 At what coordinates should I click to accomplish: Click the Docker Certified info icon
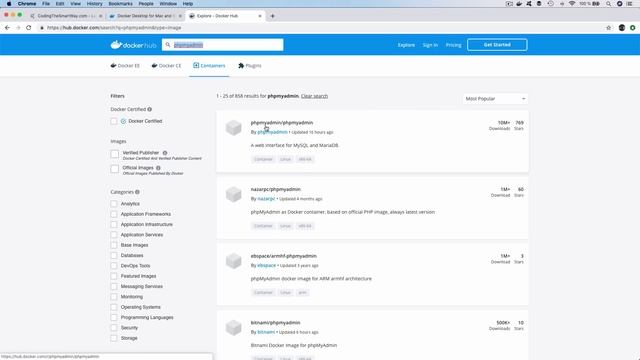tap(150, 109)
